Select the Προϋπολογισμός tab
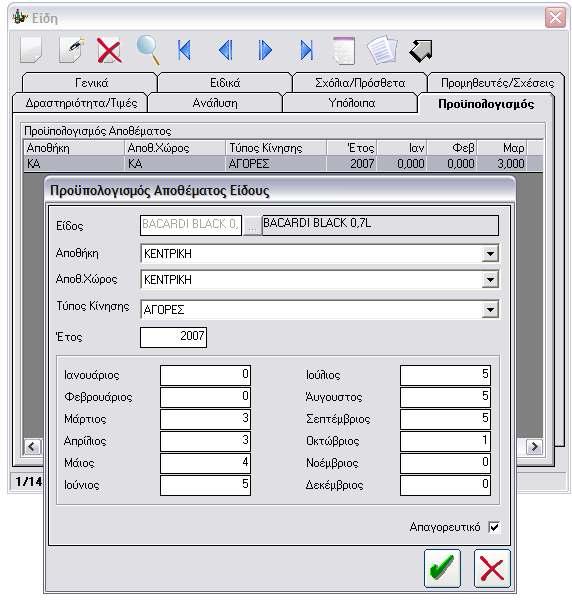572x600 pixels. (x=486, y=104)
